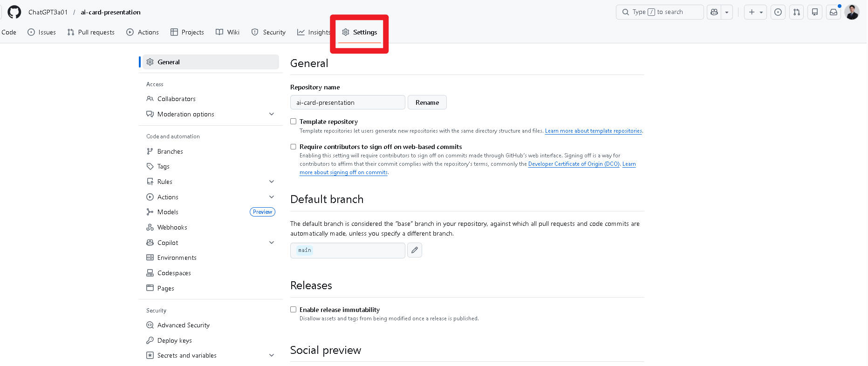Open Webhooks in the settings sidebar
This screenshot has width=868, height=366.
pyautogui.click(x=172, y=227)
